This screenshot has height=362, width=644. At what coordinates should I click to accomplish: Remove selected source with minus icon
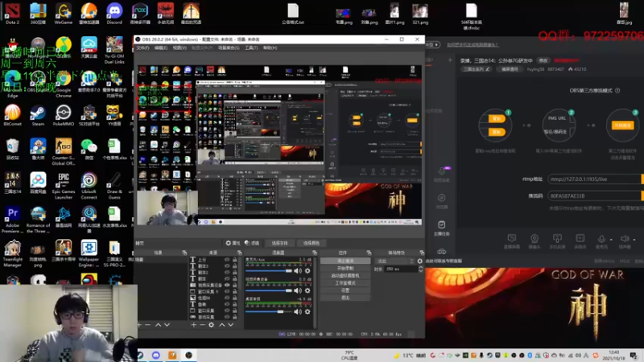pos(202,325)
